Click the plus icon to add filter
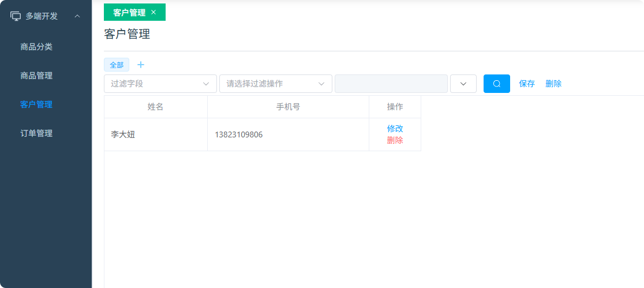This screenshot has width=644, height=288. click(141, 65)
